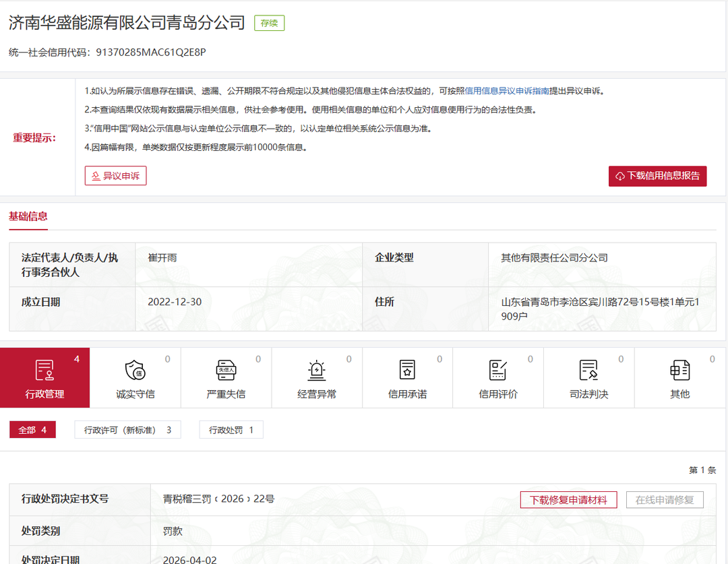Click the 行政管理 document icon

(x=44, y=370)
